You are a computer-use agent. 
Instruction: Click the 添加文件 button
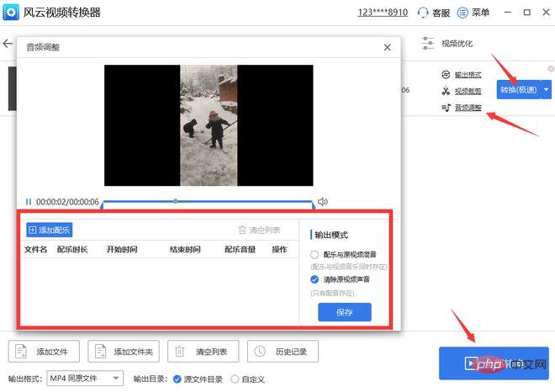44,352
